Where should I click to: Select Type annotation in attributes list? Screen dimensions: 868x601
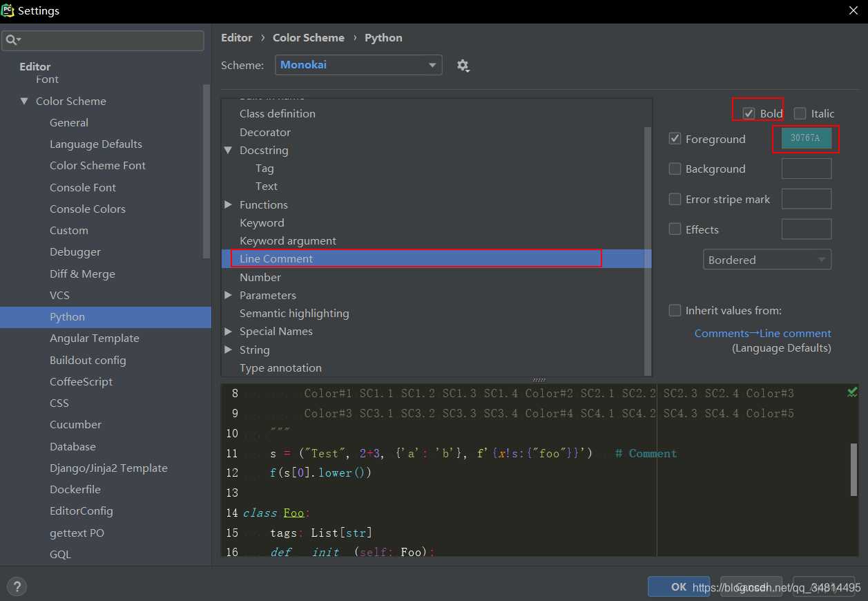[x=280, y=368]
